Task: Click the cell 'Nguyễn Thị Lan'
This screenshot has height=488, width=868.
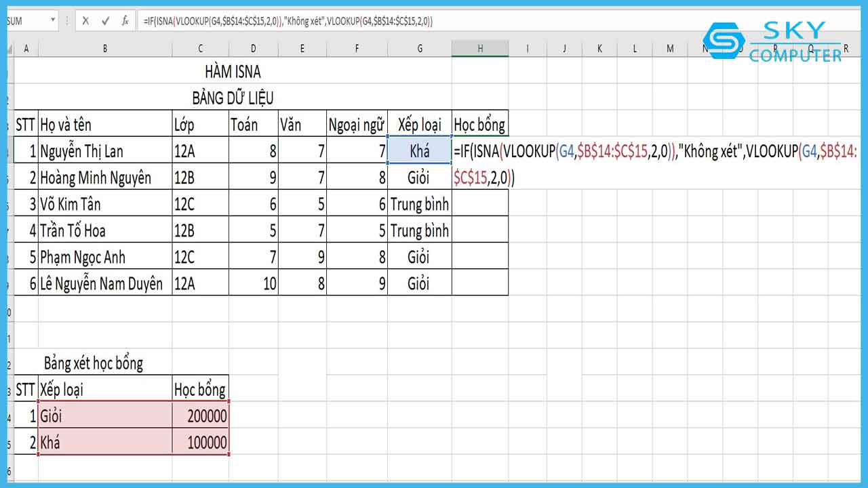Action: pyautogui.click(x=105, y=150)
